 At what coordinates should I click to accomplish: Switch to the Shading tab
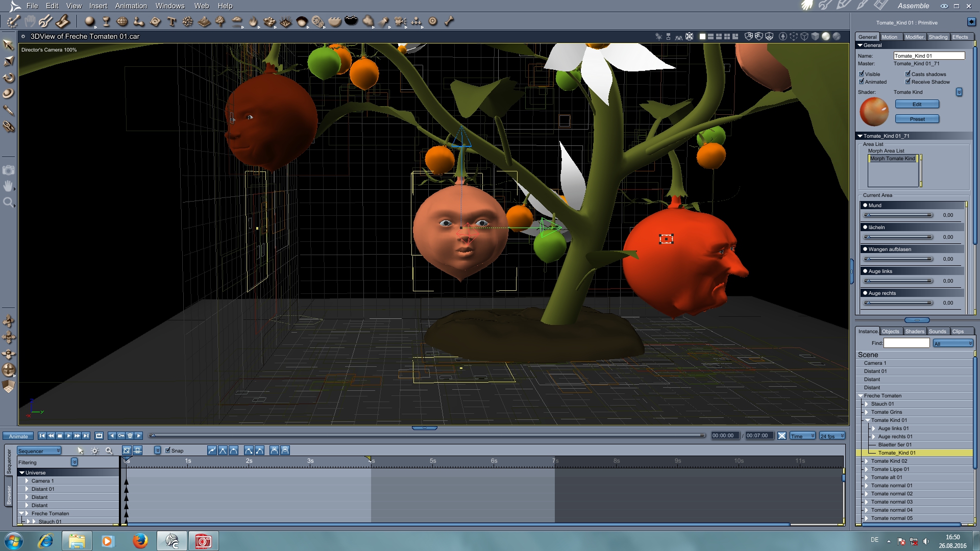point(938,37)
